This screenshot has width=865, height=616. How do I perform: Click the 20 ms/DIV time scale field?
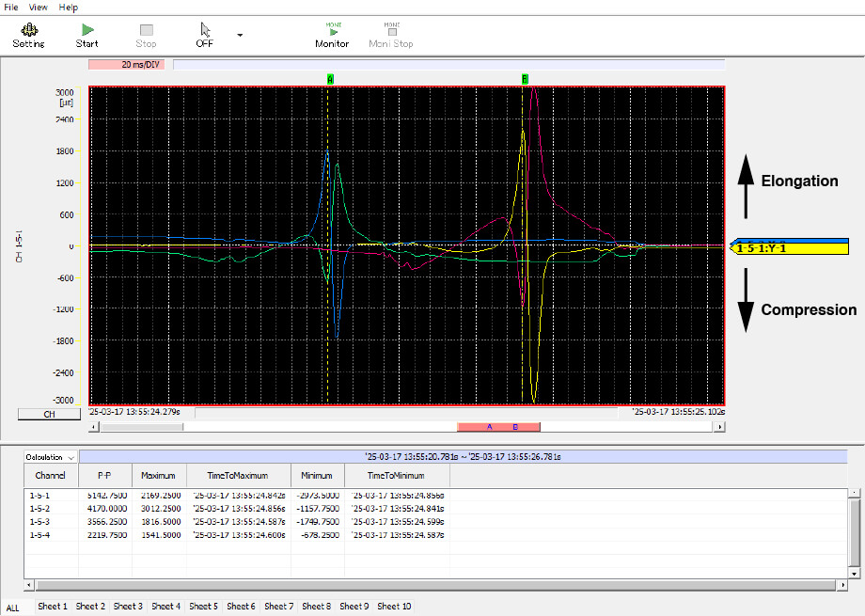click(128, 65)
